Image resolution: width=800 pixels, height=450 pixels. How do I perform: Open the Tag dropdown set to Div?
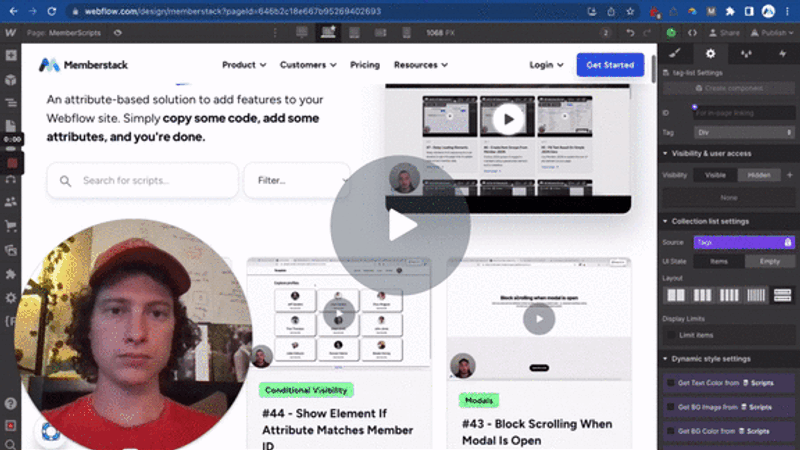click(x=744, y=133)
